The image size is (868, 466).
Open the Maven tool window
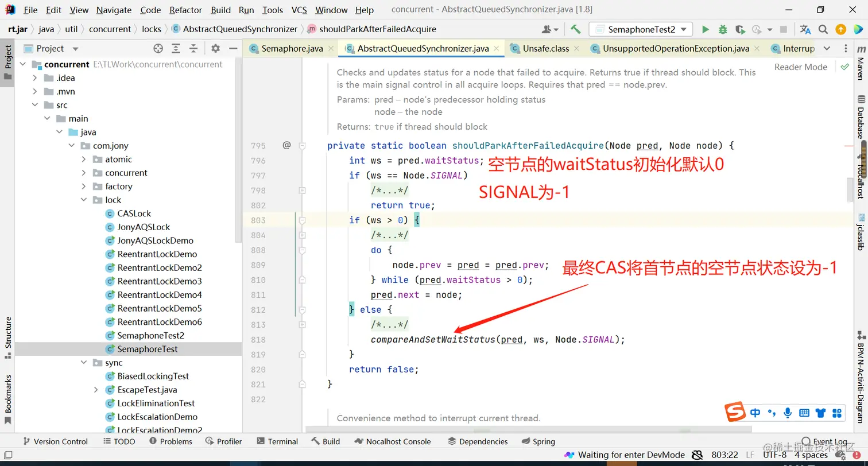pyautogui.click(x=861, y=64)
